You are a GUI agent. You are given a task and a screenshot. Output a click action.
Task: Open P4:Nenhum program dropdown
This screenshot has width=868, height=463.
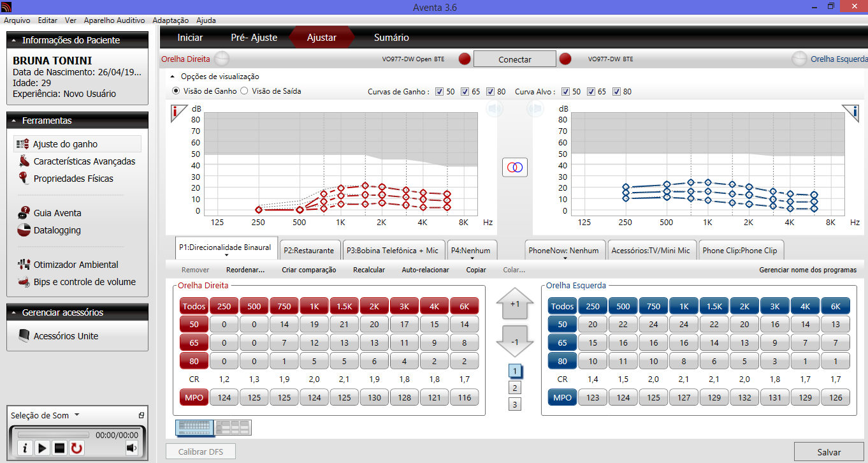click(471, 258)
